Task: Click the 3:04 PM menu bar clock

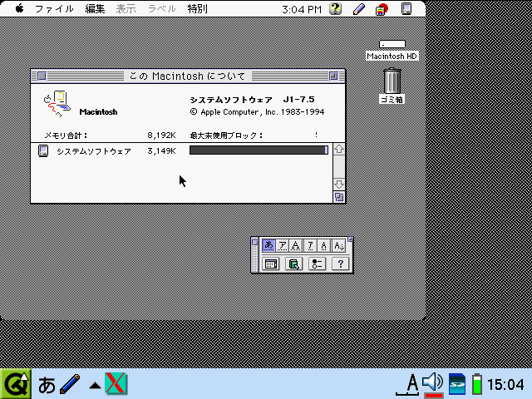Action: (x=302, y=9)
